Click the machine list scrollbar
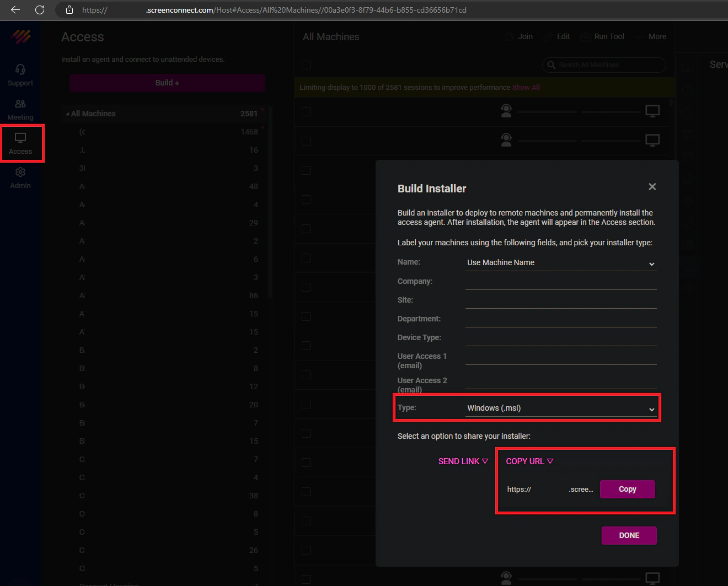The height and width of the screenshot is (586, 728). 671,103
